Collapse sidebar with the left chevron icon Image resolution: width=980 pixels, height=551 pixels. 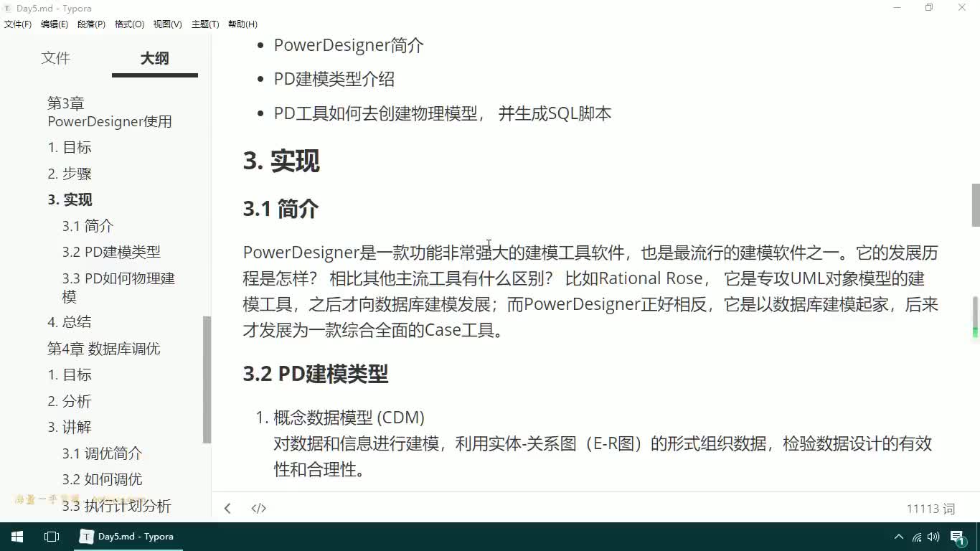227,509
